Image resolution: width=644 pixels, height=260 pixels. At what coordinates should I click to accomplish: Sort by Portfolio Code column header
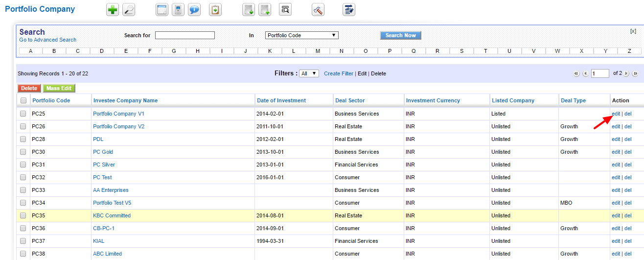51,100
